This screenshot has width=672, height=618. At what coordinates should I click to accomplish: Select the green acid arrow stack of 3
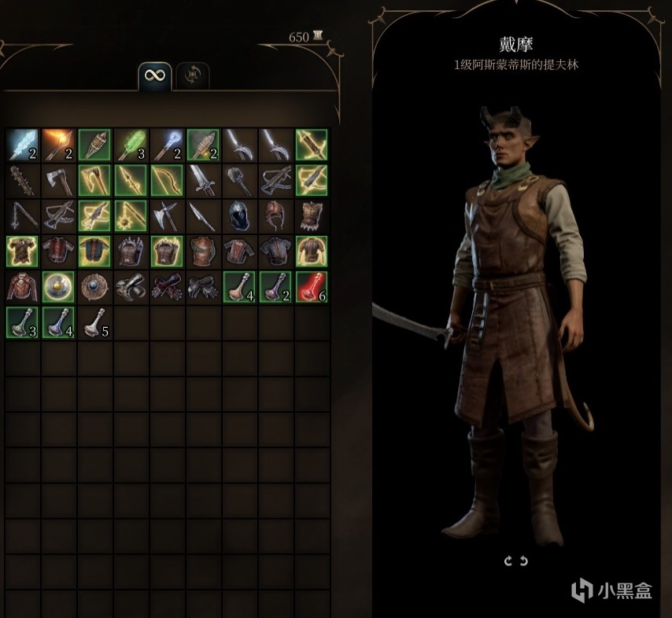(131, 145)
